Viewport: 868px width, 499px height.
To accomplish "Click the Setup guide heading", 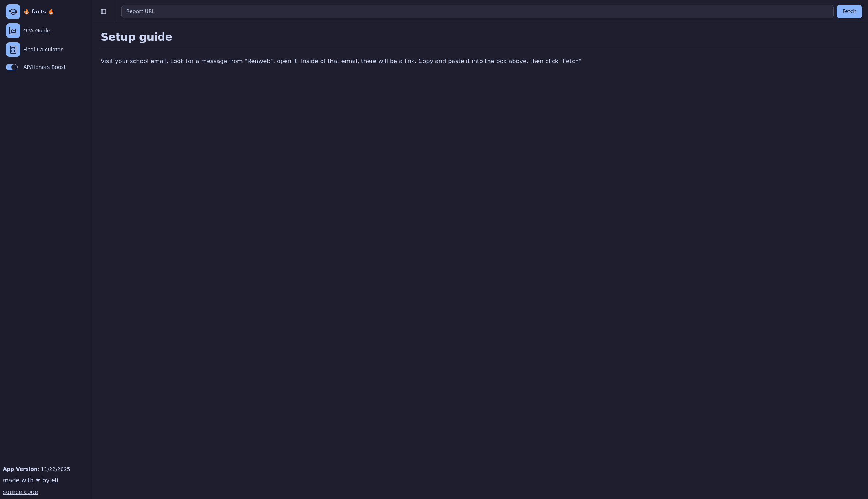I will click(x=136, y=37).
